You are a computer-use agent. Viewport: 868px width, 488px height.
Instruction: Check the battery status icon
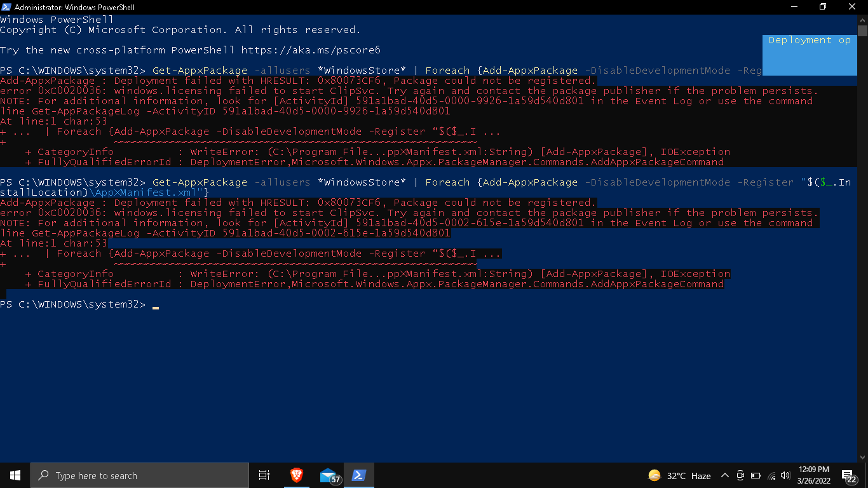756,475
